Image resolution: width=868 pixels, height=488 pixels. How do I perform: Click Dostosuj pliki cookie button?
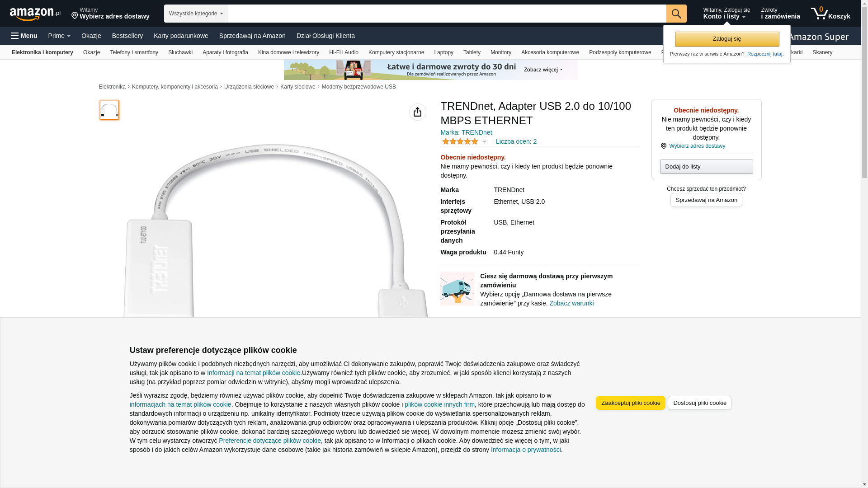699,403
